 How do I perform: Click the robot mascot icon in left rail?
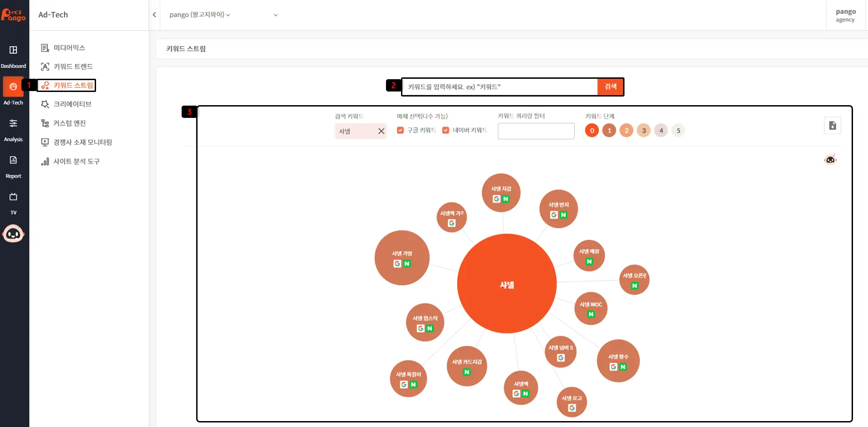point(13,234)
